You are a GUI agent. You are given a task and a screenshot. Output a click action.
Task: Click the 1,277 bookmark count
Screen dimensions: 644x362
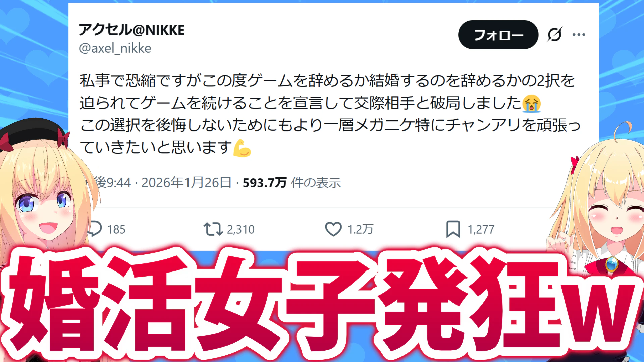[481, 230]
